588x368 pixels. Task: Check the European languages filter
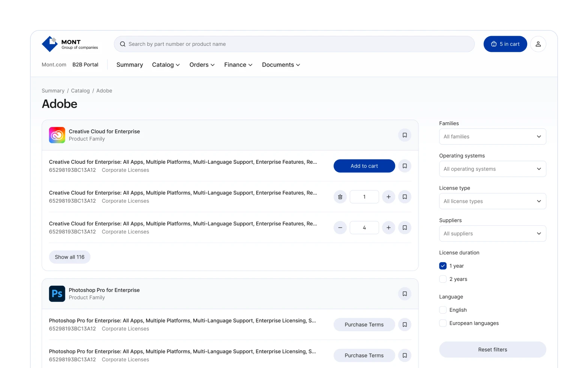tap(443, 323)
